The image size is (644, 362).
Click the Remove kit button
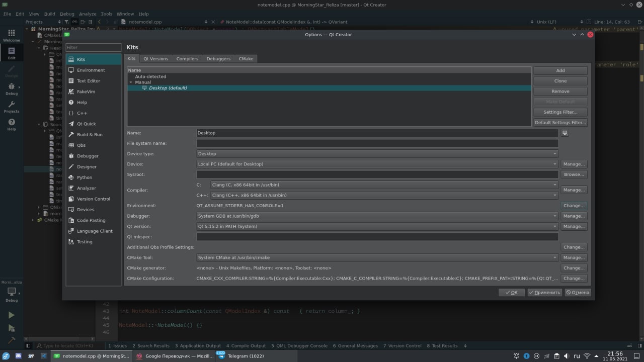coord(560,92)
